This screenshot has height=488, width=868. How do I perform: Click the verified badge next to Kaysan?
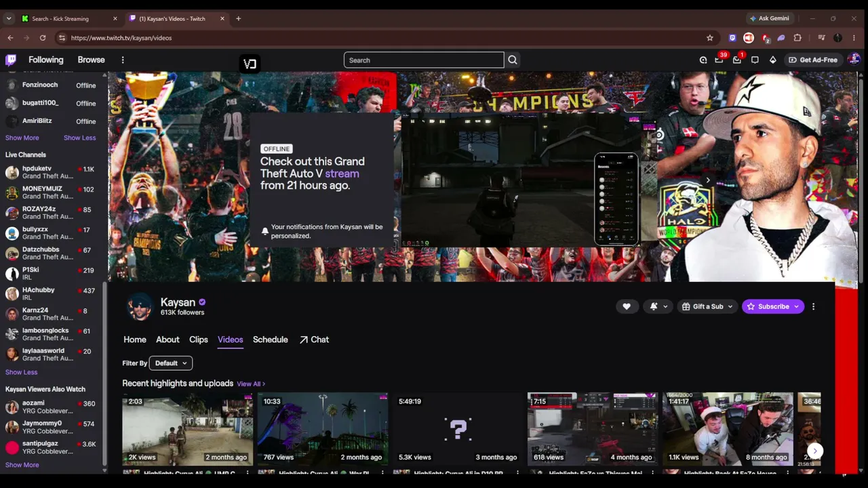pos(202,302)
